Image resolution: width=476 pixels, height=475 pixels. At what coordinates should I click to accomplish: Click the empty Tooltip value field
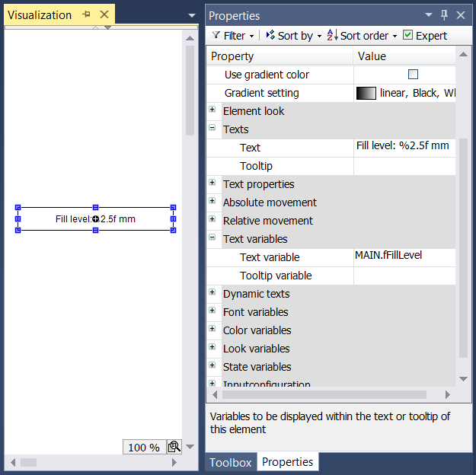point(404,166)
